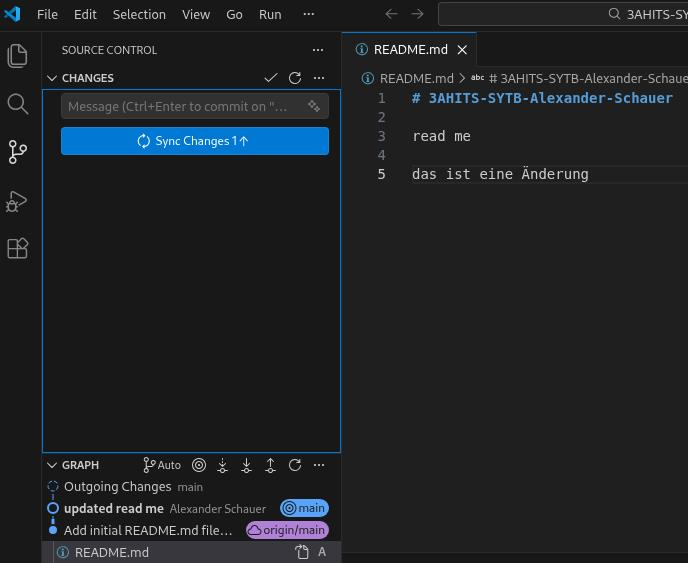Screen dimensions: 688x563
Task: Click the commit checkmark in Changes header
Action: point(270,78)
